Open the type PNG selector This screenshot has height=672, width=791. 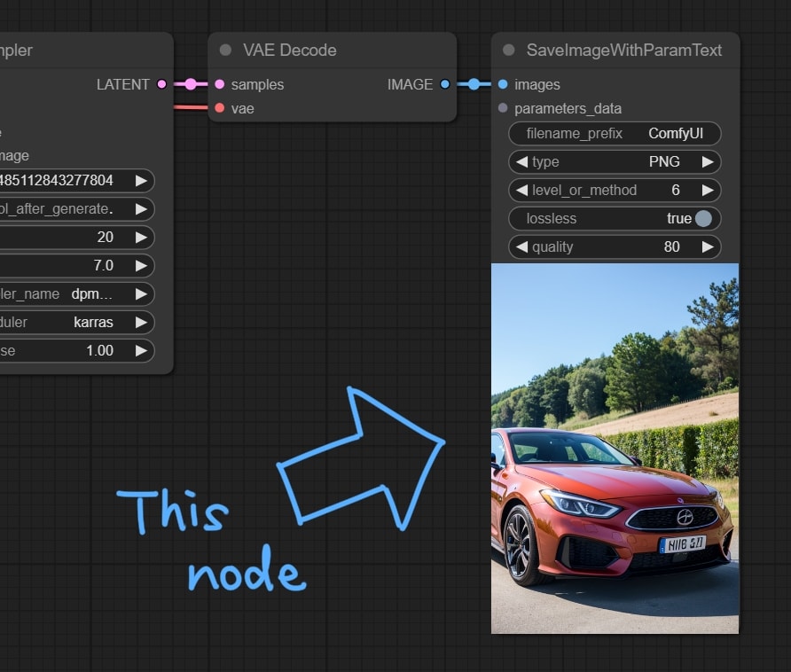[615, 162]
